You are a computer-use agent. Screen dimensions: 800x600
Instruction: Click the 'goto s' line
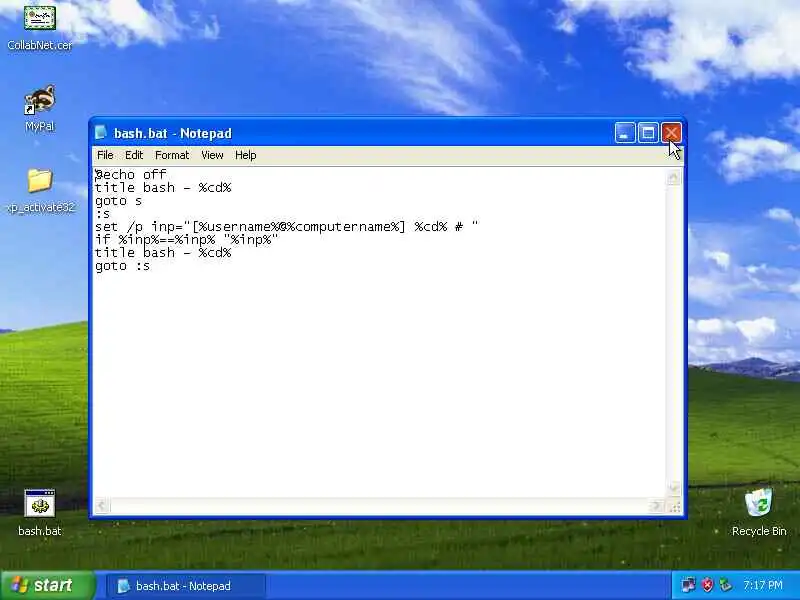118,201
